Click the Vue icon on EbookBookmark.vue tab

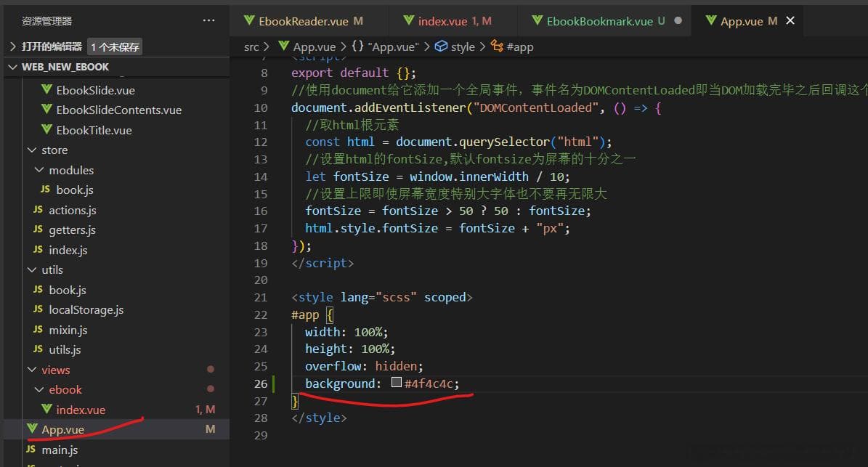tap(537, 20)
